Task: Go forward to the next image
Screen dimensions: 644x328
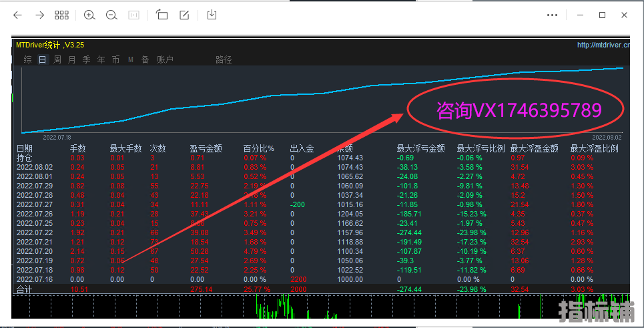Action: 39,15
